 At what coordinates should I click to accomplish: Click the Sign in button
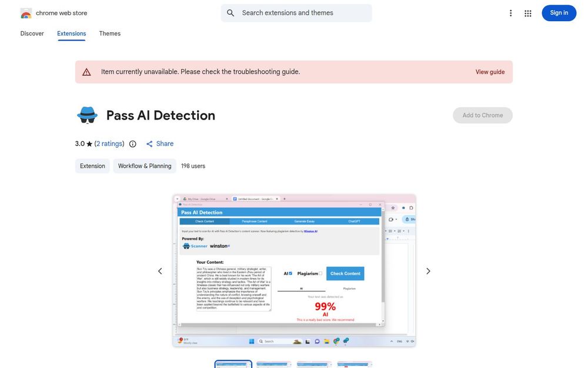[559, 13]
